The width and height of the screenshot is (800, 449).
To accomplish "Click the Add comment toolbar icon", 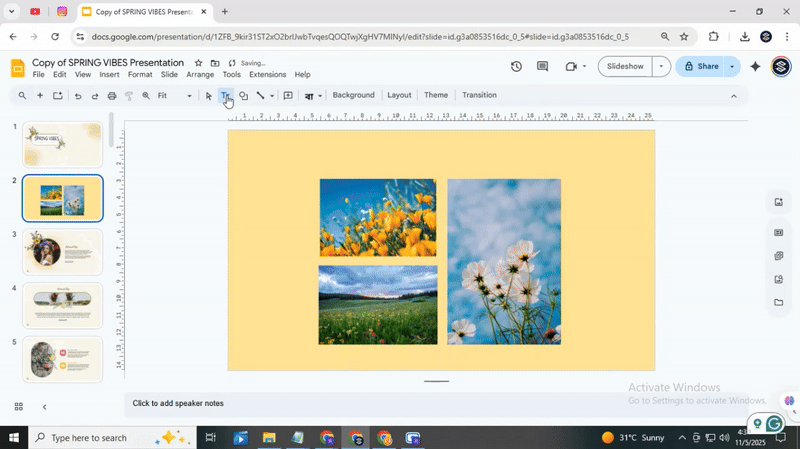I will click(288, 96).
